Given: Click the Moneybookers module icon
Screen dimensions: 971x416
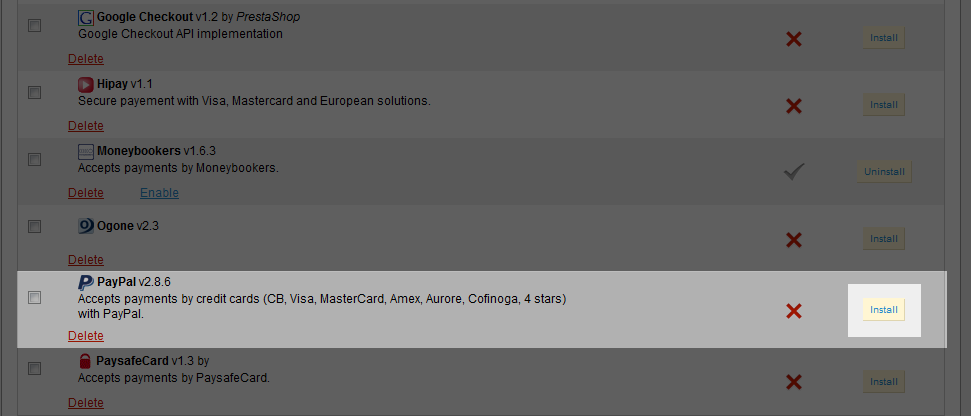Looking at the screenshot, I should click(x=86, y=151).
